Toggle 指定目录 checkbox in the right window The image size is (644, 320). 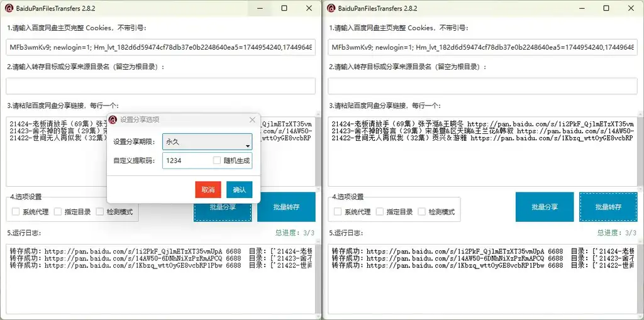pos(379,212)
